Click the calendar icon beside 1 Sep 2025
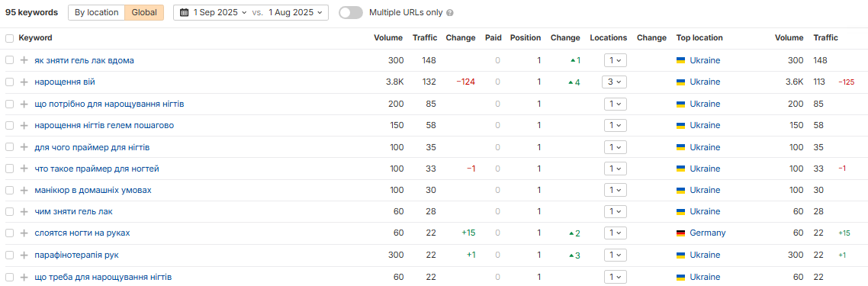This screenshot has height=286, width=868. pos(185,13)
